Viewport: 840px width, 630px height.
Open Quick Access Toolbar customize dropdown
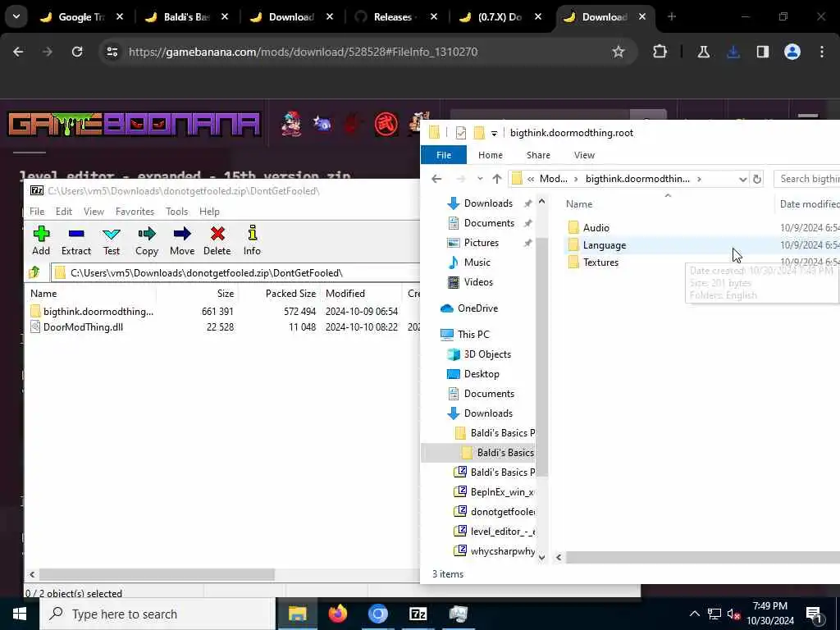click(494, 133)
